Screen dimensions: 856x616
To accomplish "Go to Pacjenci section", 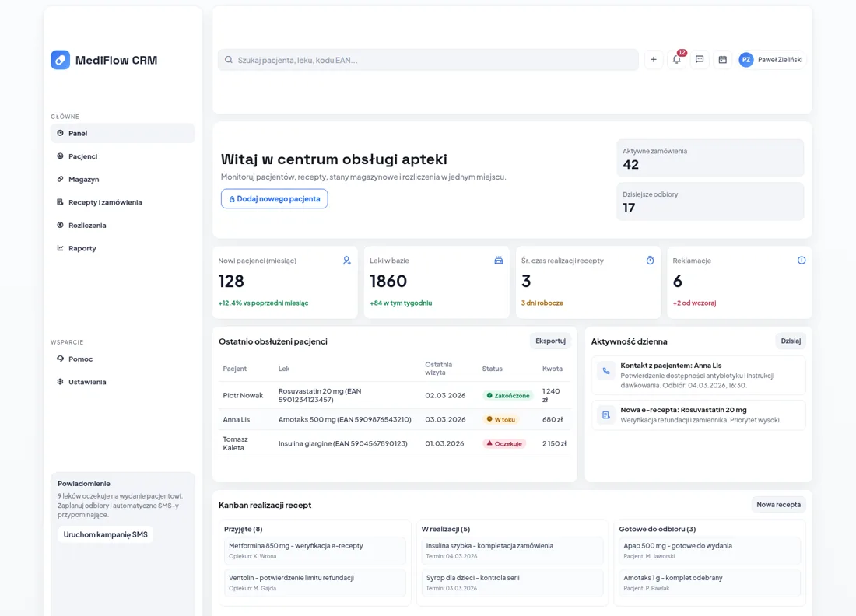I will (123, 156).
